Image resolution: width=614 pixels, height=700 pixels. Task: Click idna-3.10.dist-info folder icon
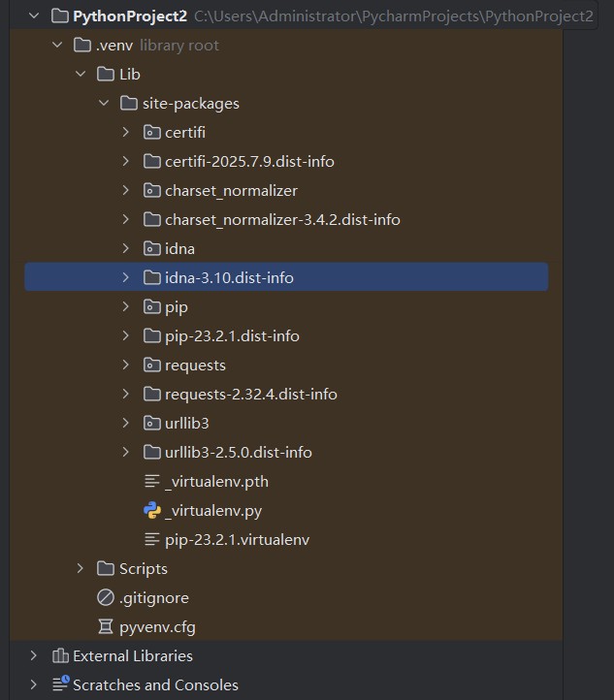(x=152, y=277)
